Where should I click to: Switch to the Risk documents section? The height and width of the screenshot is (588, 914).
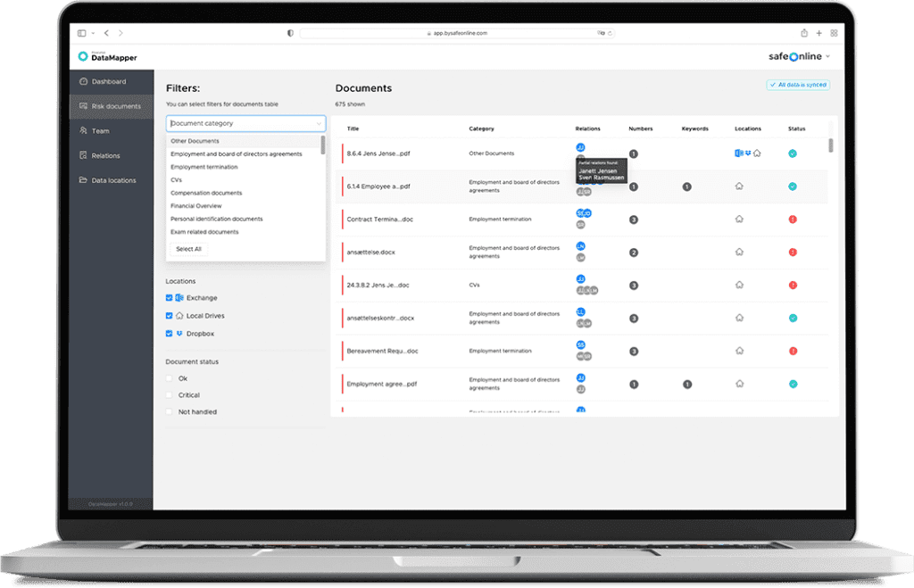coord(116,105)
